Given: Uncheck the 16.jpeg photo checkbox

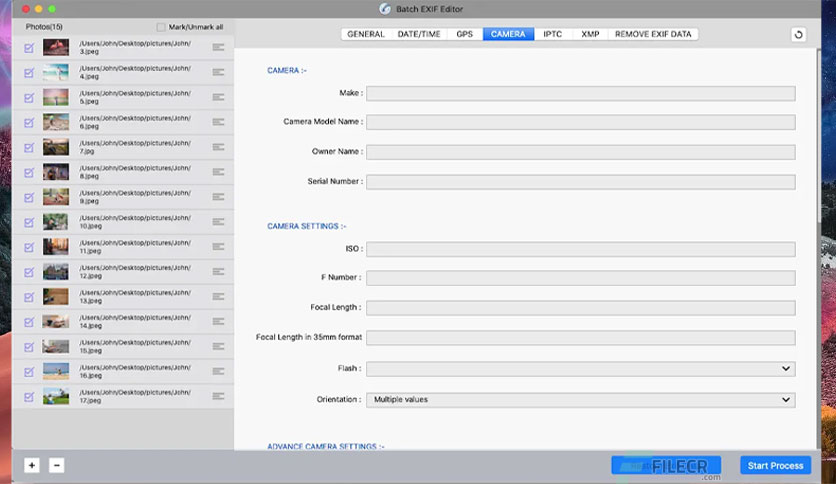Looking at the screenshot, I should coord(29,372).
